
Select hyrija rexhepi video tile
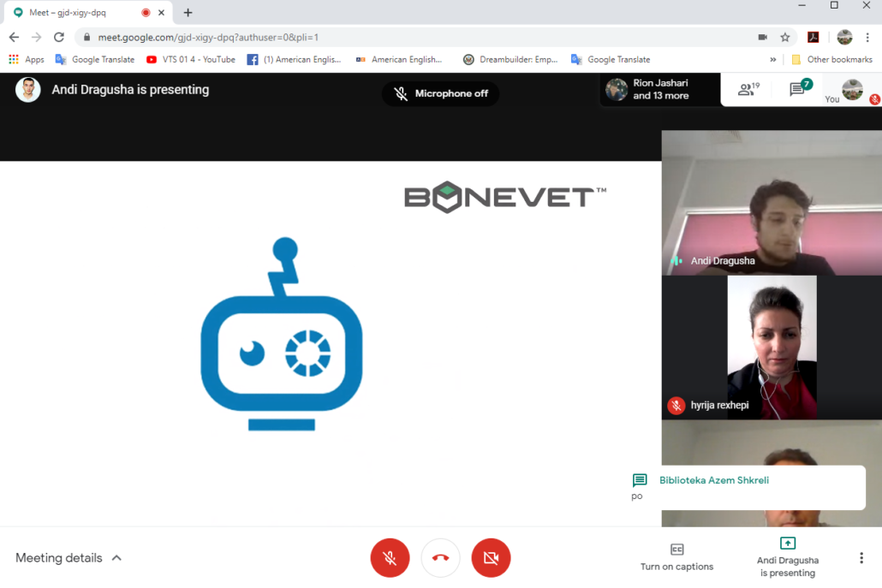pyautogui.click(x=772, y=347)
